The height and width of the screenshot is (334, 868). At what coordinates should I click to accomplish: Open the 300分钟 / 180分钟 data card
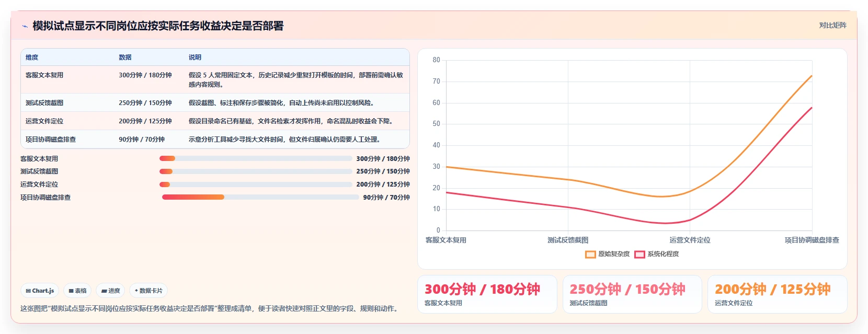point(487,294)
